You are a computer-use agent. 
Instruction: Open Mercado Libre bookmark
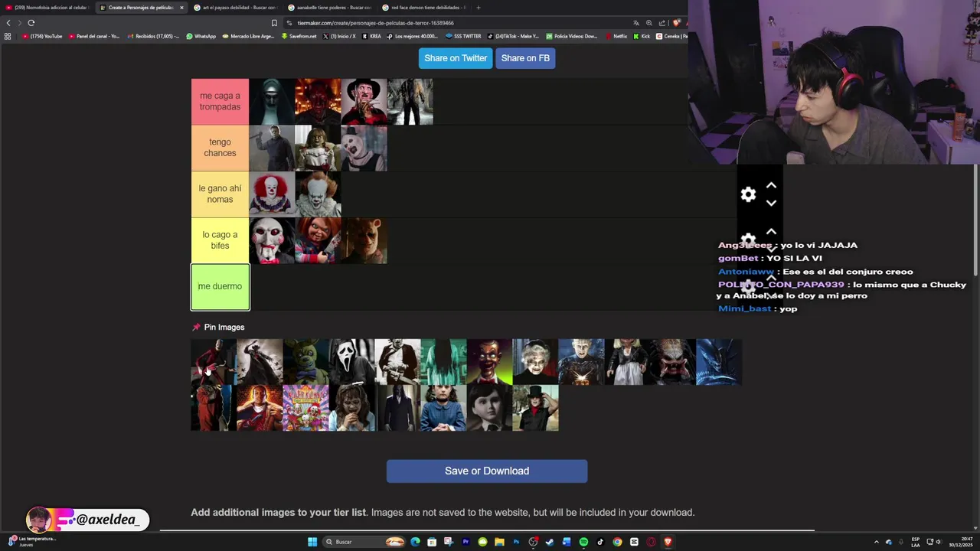248,36
